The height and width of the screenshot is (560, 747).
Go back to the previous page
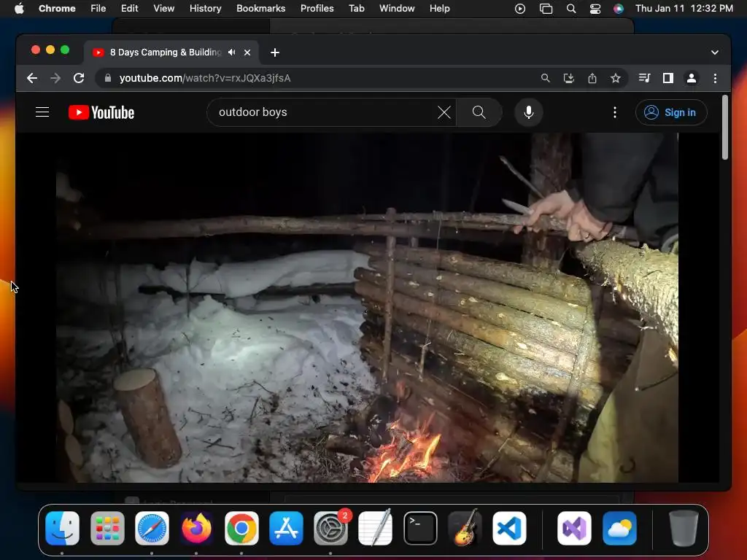32,78
